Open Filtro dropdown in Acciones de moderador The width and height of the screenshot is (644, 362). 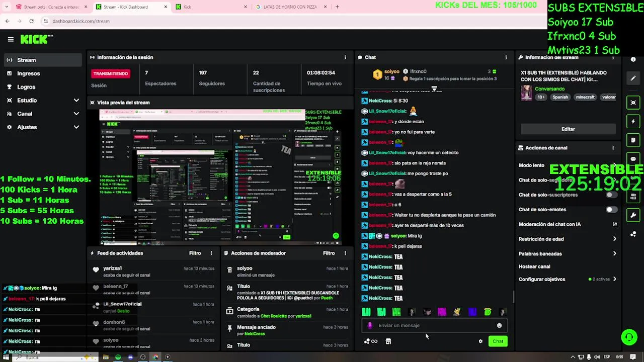(329, 253)
